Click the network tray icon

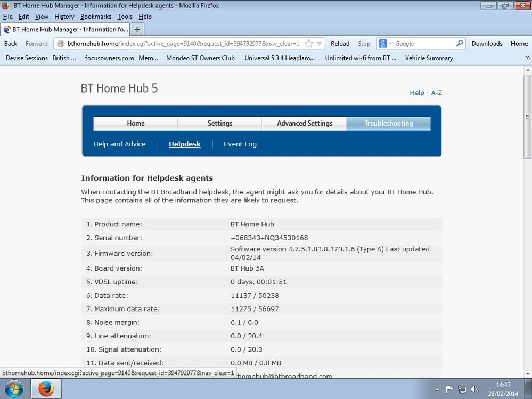(x=462, y=389)
